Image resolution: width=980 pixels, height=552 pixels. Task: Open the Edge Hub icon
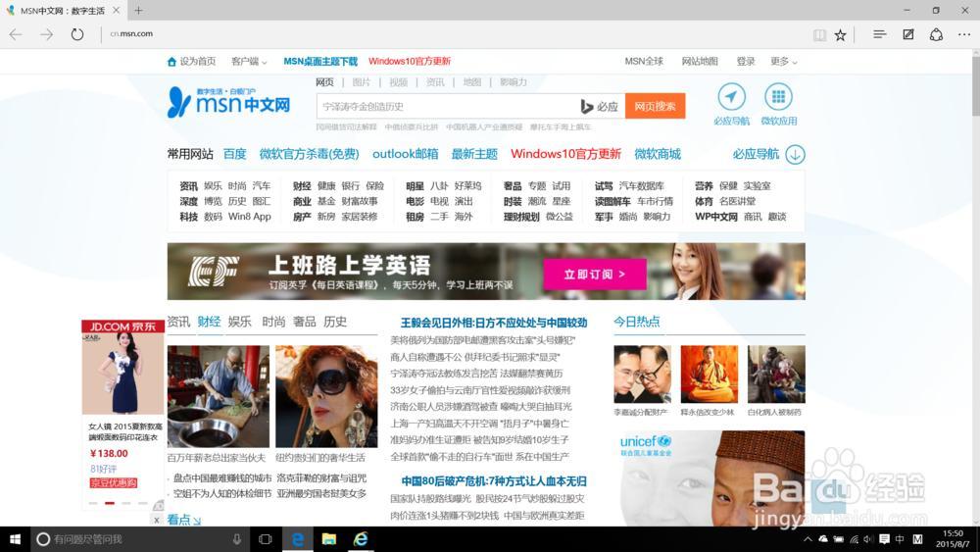tap(879, 34)
